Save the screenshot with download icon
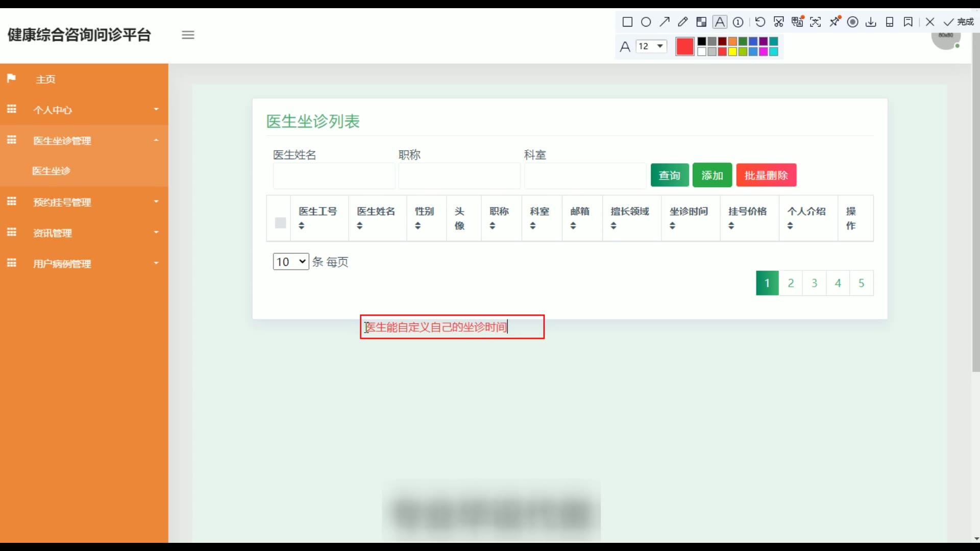The width and height of the screenshot is (980, 551). click(x=871, y=22)
